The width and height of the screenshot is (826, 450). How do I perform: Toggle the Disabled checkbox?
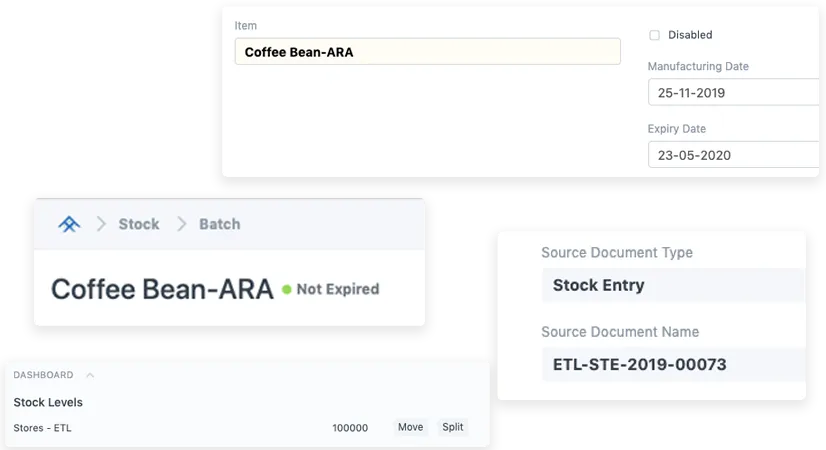[x=655, y=35]
